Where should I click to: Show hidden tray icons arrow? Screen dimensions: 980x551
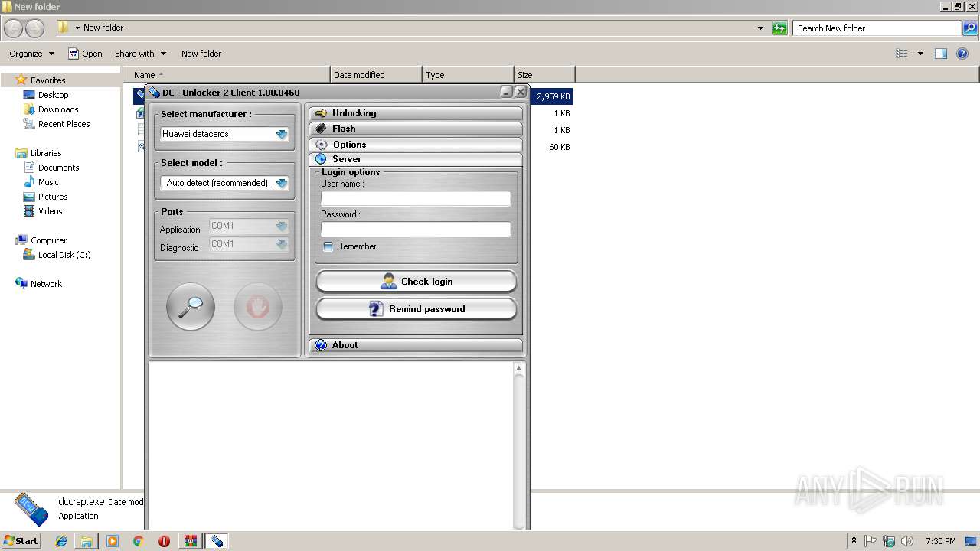coord(854,541)
